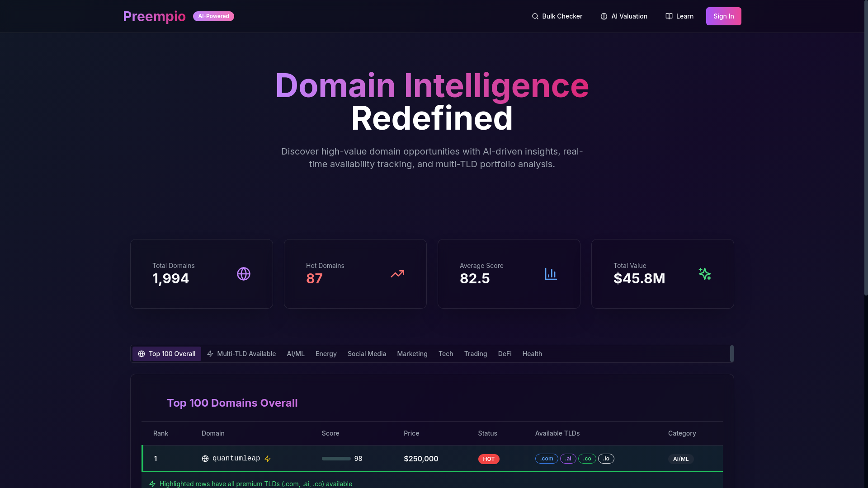Image resolution: width=868 pixels, height=488 pixels.
Task: Click the Learn book icon
Action: pyautogui.click(x=669, y=16)
